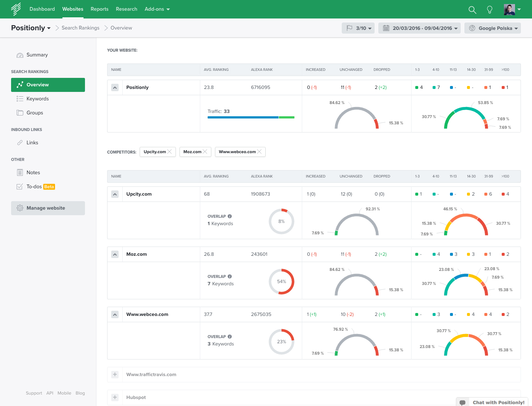Click the chat bubble icon

pos(463,402)
